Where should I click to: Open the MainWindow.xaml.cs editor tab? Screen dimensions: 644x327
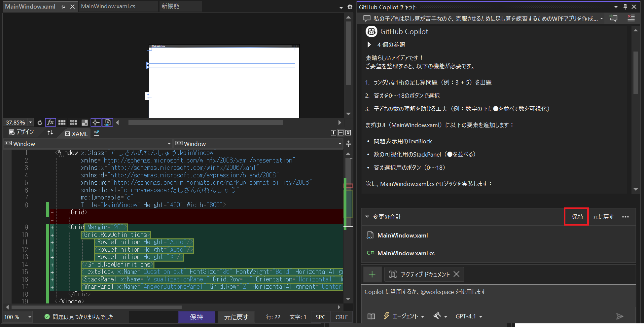pos(108,6)
